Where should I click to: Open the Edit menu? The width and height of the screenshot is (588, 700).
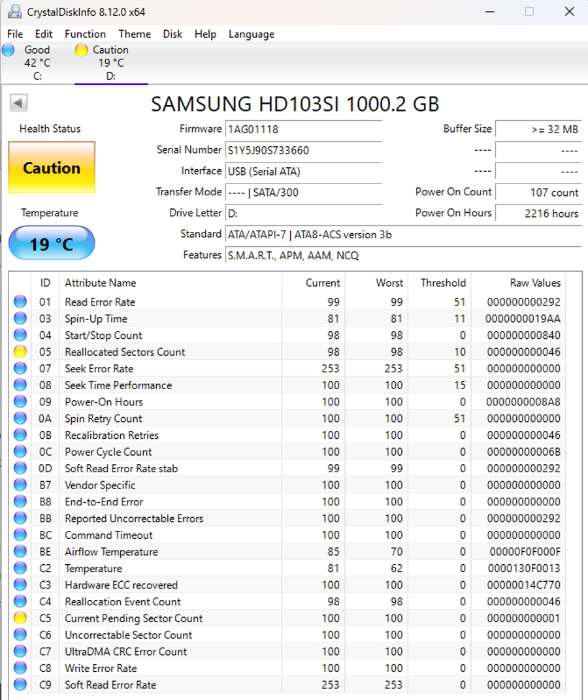click(x=44, y=34)
